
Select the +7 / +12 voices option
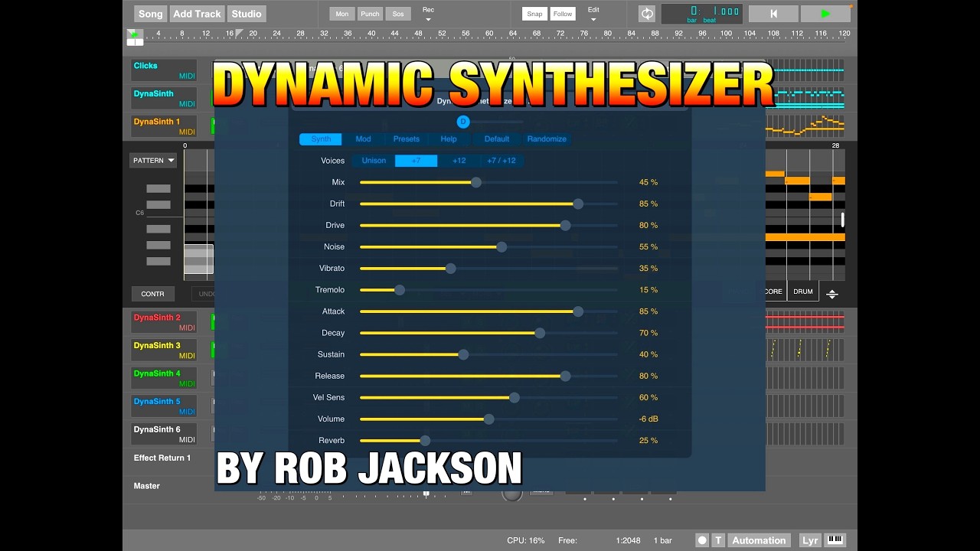point(501,161)
